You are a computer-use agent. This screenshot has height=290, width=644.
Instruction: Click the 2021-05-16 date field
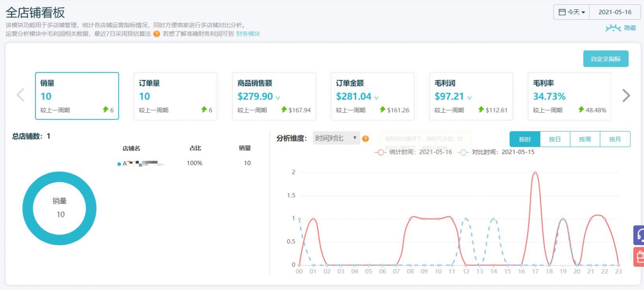click(615, 12)
